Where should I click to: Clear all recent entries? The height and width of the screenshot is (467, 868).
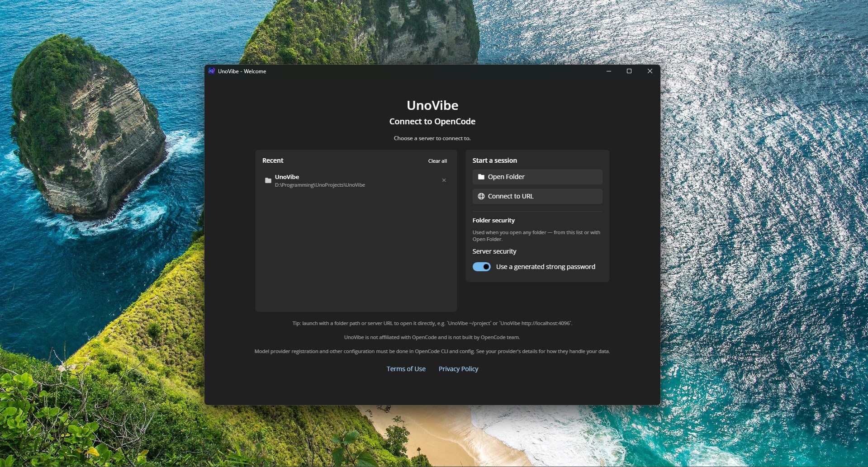(x=437, y=161)
